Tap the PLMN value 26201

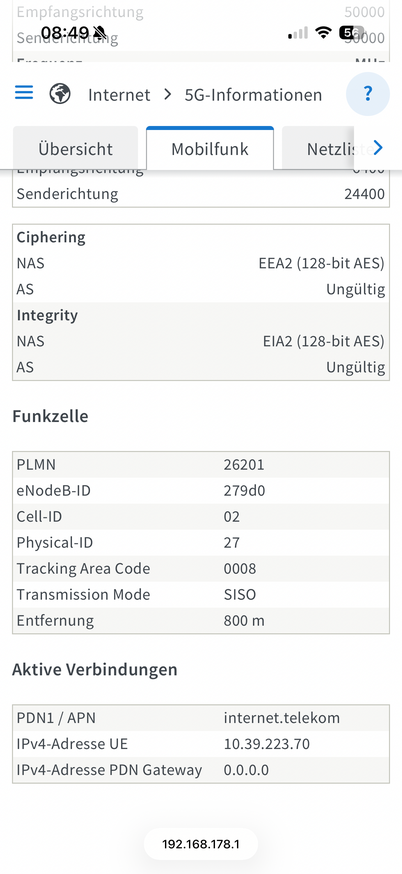(244, 464)
